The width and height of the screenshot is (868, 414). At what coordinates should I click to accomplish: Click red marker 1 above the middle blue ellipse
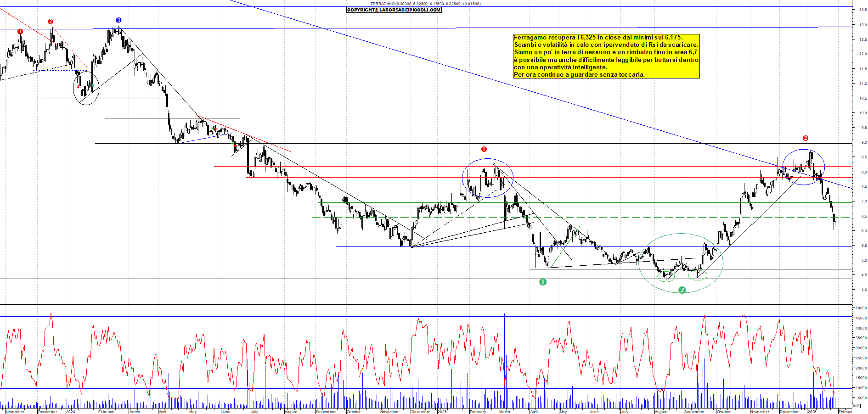[484, 149]
